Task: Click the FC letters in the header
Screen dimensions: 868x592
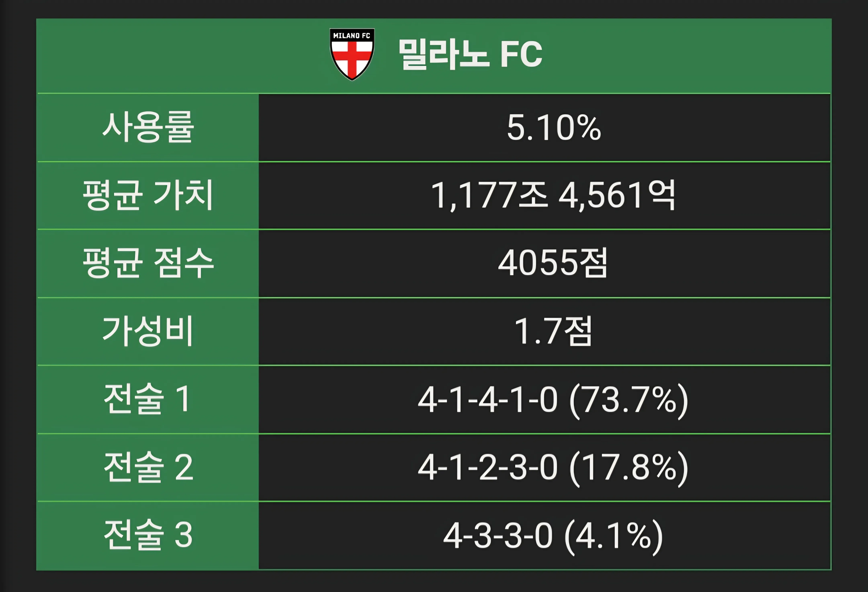Action: [521, 54]
